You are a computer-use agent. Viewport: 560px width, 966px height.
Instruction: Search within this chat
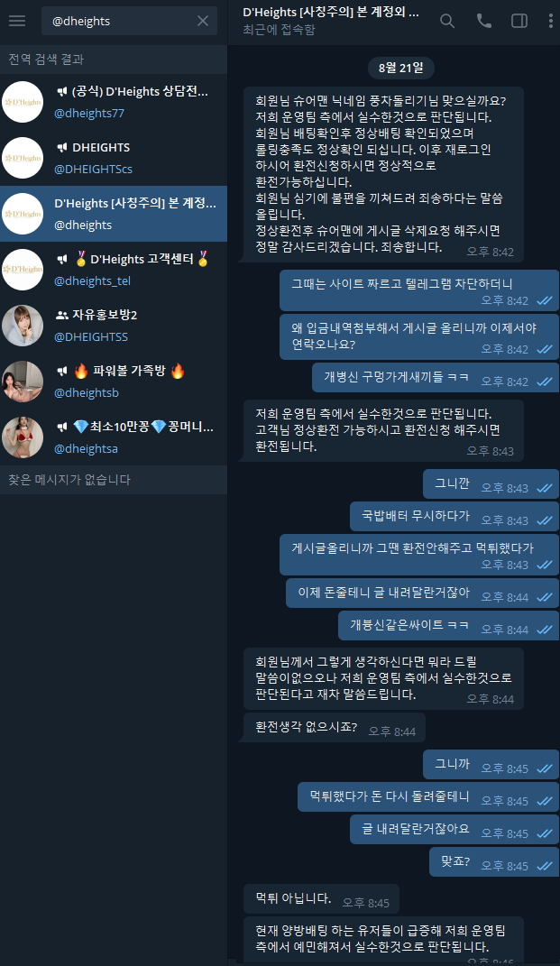[x=447, y=21]
